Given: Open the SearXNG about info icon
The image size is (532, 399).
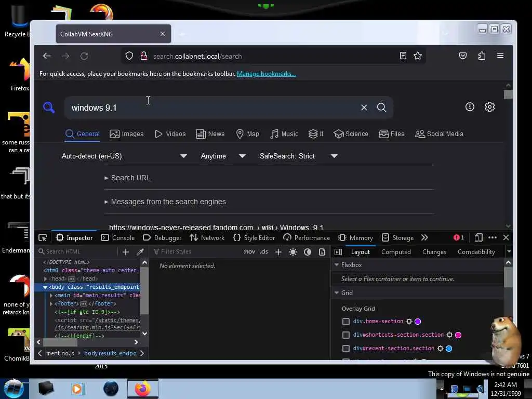Looking at the screenshot, I should pos(470,107).
